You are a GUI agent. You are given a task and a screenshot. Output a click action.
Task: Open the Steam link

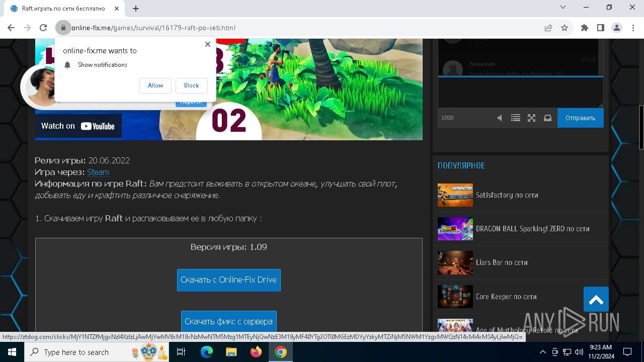pos(98,172)
